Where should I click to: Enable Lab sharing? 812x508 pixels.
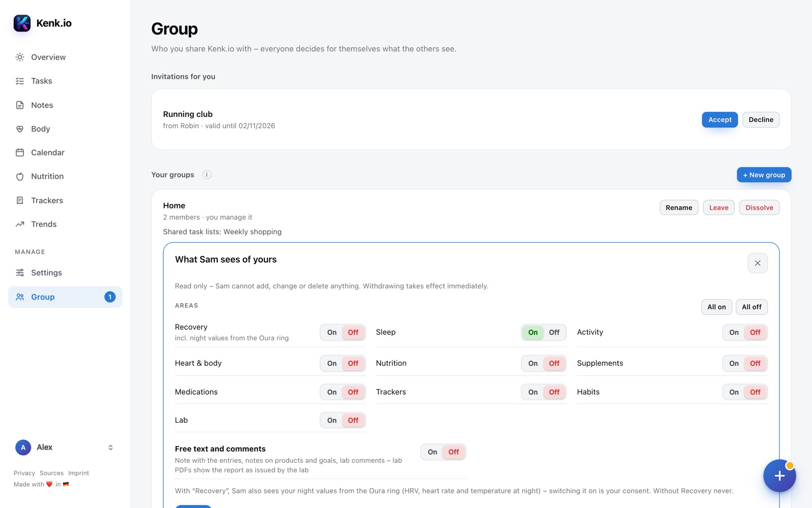[x=332, y=420]
